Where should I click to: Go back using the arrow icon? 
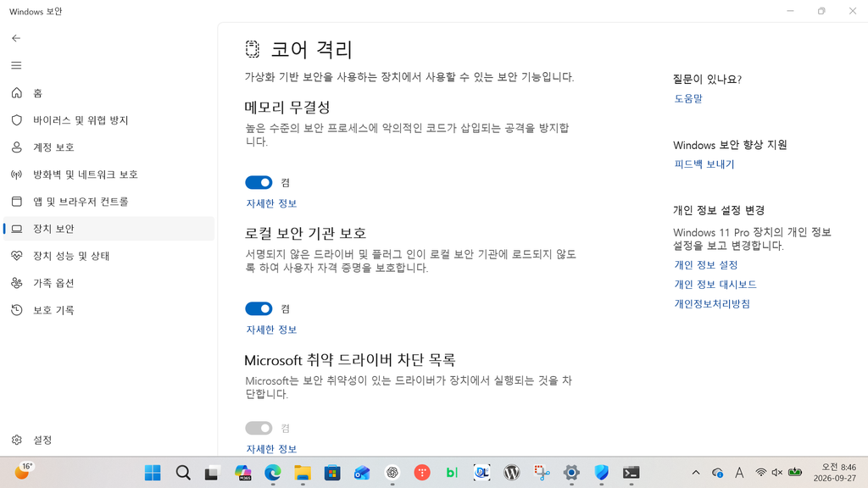pyautogui.click(x=16, y=38)
